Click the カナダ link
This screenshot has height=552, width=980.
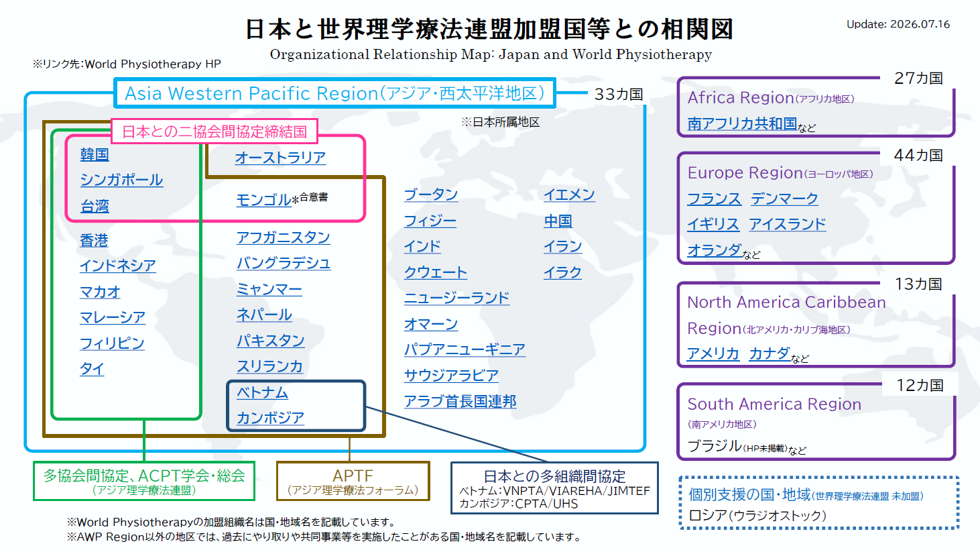pos(770,353)
